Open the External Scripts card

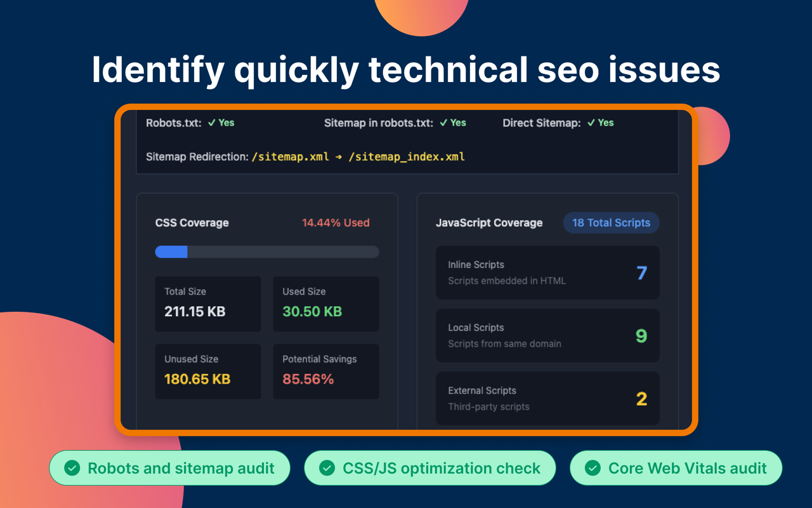coord(547,398)
